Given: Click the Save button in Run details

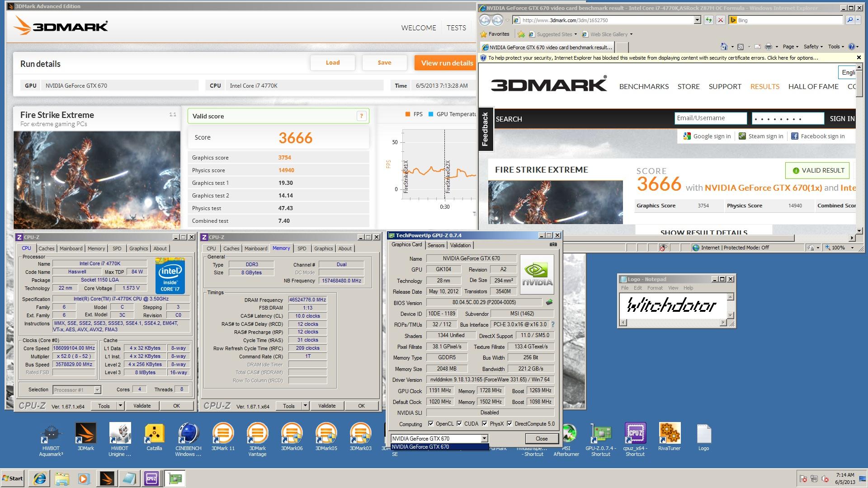Looking at the screenshot, I should coord(384,63).
